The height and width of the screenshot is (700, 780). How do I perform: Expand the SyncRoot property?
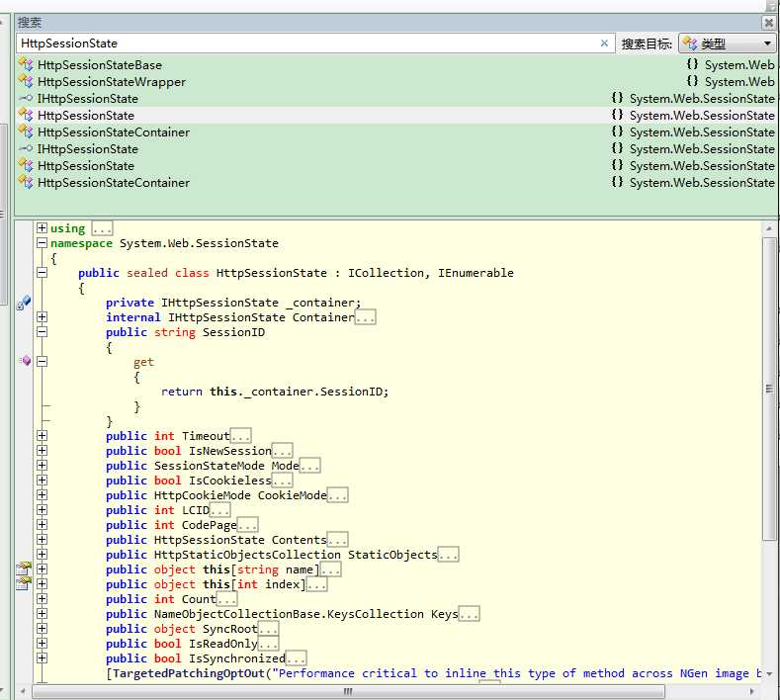pos(42,629)
